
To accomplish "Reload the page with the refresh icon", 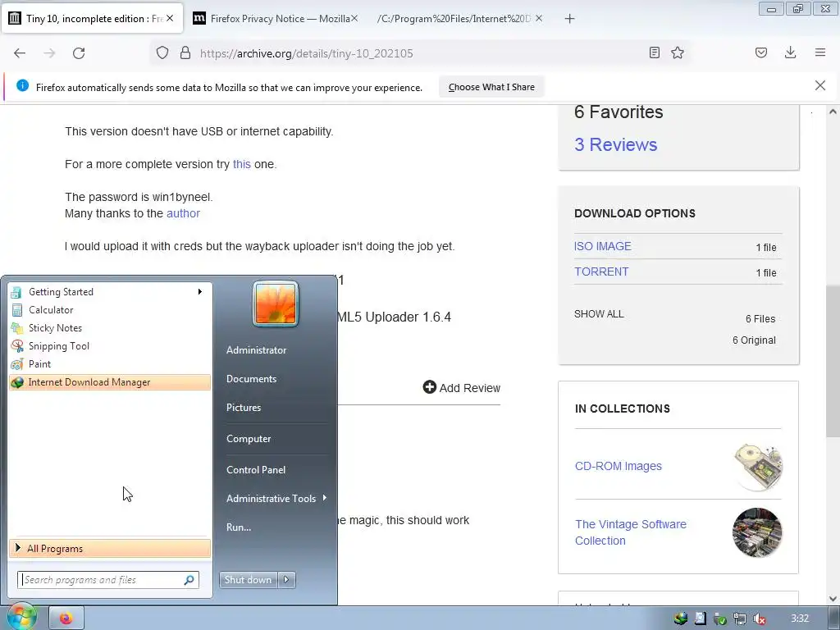I will [79, 53].
